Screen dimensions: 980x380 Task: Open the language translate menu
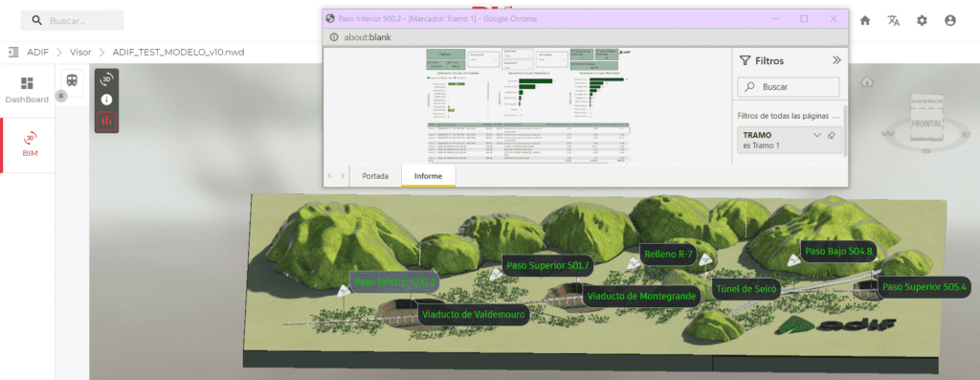point(893,21)
